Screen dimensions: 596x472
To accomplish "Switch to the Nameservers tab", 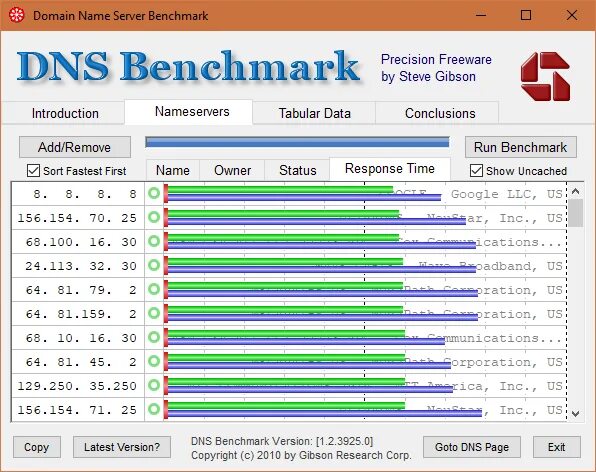I will pyautogui.click(x=189, y=112).
